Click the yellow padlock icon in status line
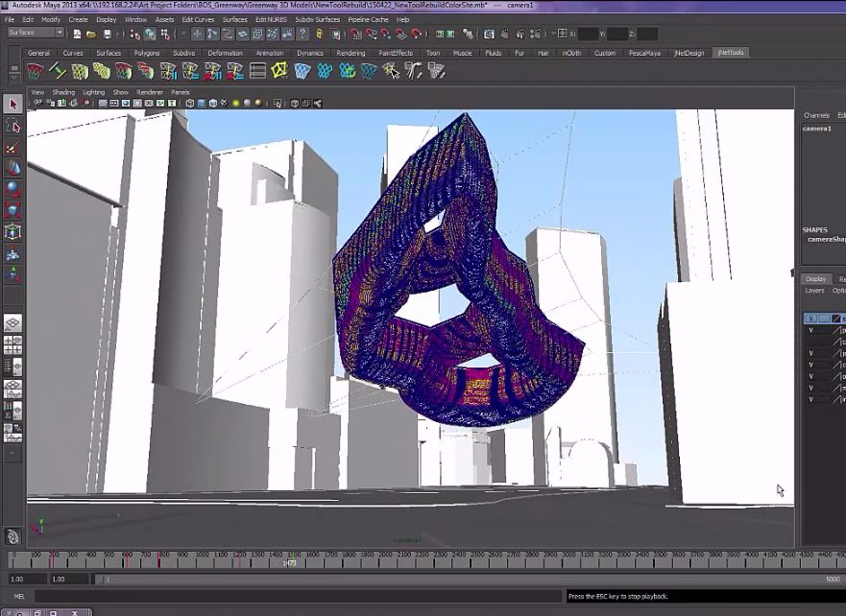The height and width of the screenshot is (616, 846). (320, 34)
